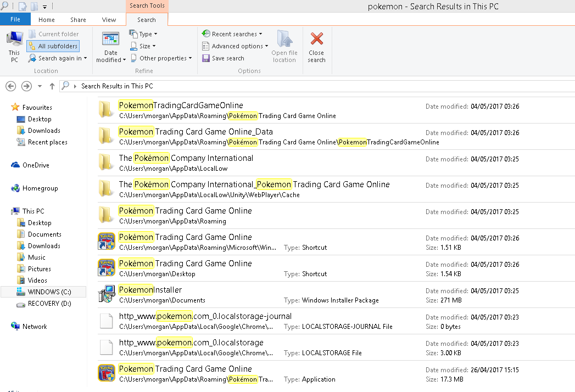Open Recent searches dropdown

tap(232, 34)
